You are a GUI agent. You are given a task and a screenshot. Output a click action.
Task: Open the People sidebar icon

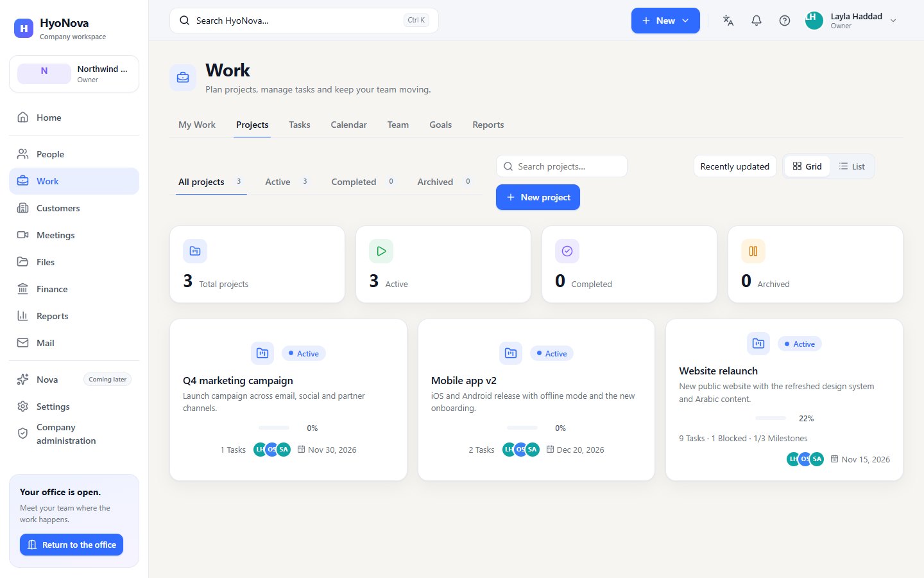pyautogui.click(x=23, y=154)
